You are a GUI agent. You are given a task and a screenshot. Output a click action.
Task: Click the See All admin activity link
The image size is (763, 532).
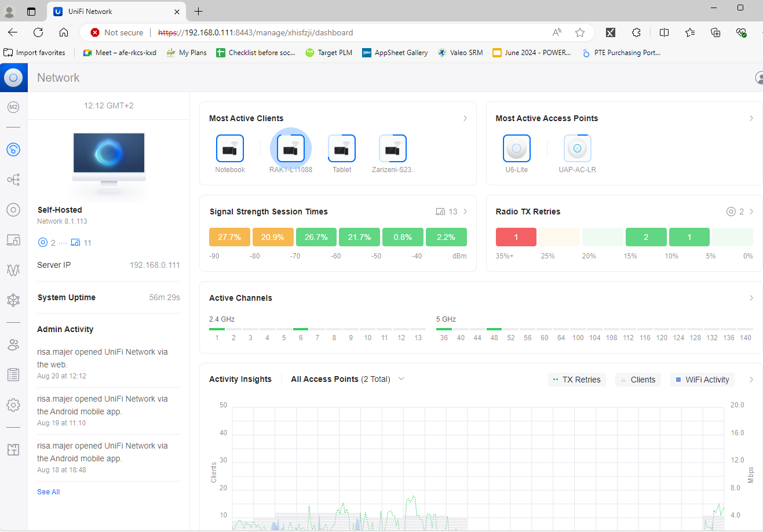[x=49, y=492]
